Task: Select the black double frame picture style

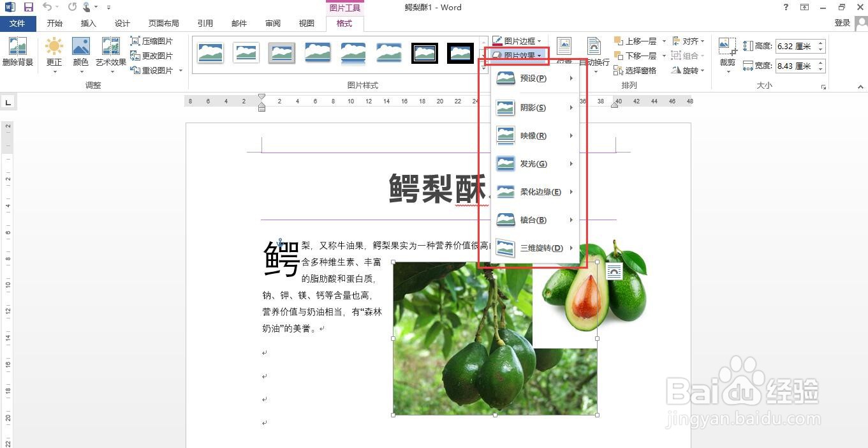Action: 424,53
